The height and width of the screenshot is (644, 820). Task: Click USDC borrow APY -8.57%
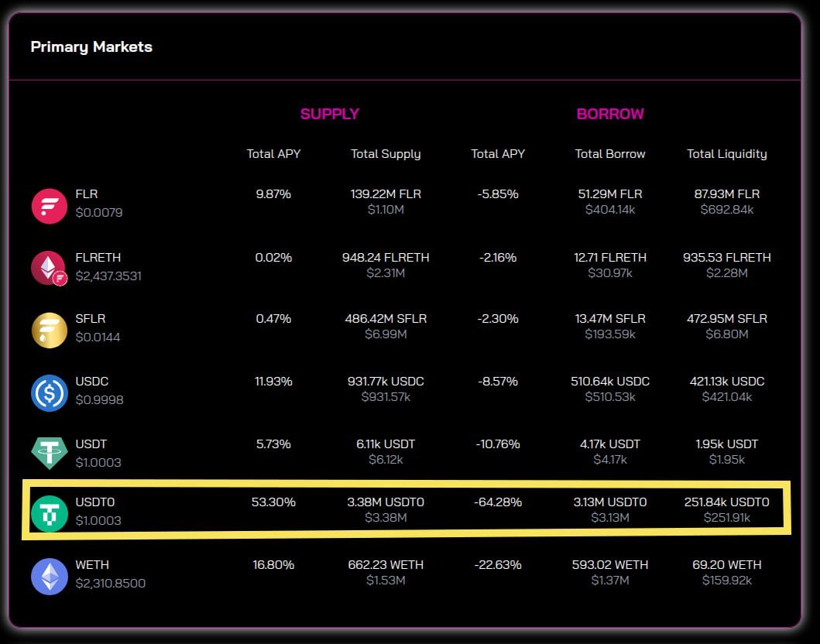coord(498,382)
